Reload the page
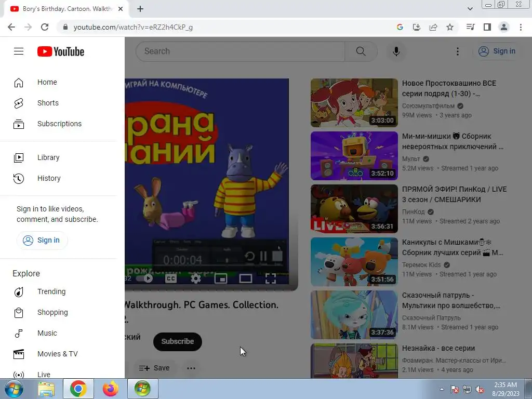This screenshot has height=399, width=532. [45, 27]
